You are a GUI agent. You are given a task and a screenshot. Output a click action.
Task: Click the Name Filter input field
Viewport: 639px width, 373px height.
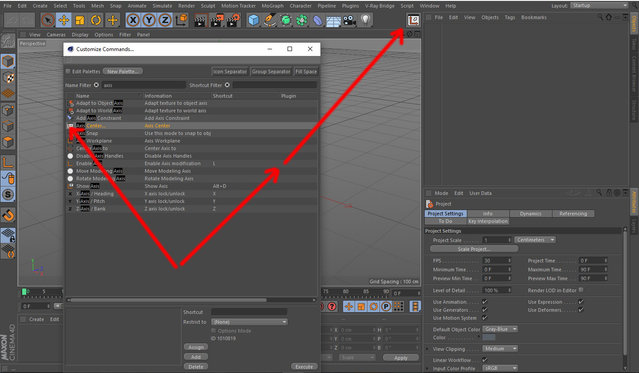click(x=144, y=85)
